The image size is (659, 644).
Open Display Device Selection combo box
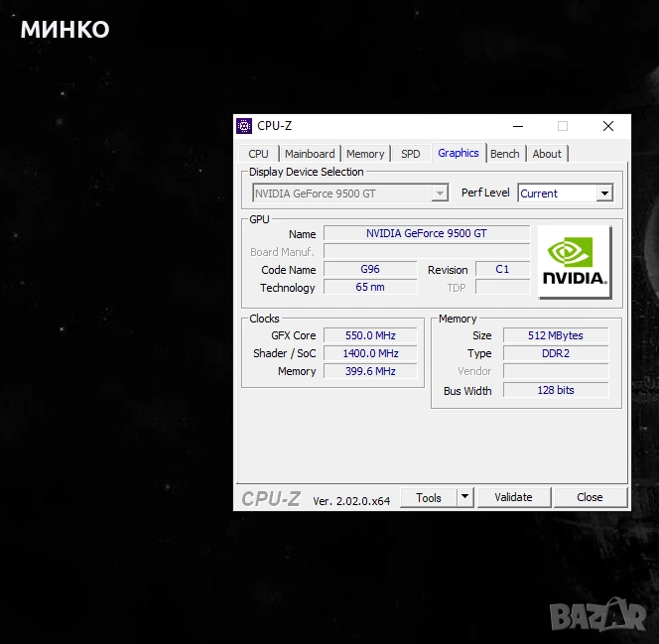pos(350,193)
